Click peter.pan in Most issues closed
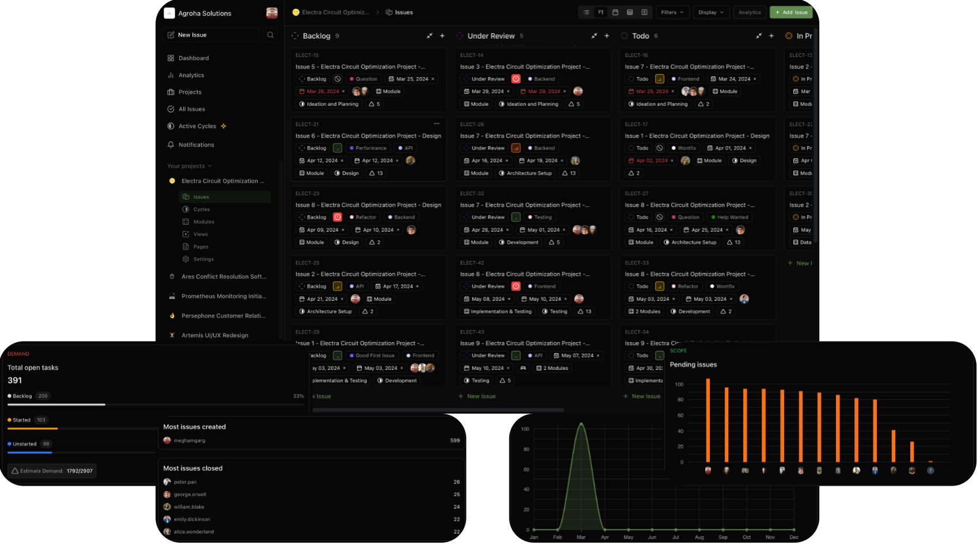 [185, 482]
